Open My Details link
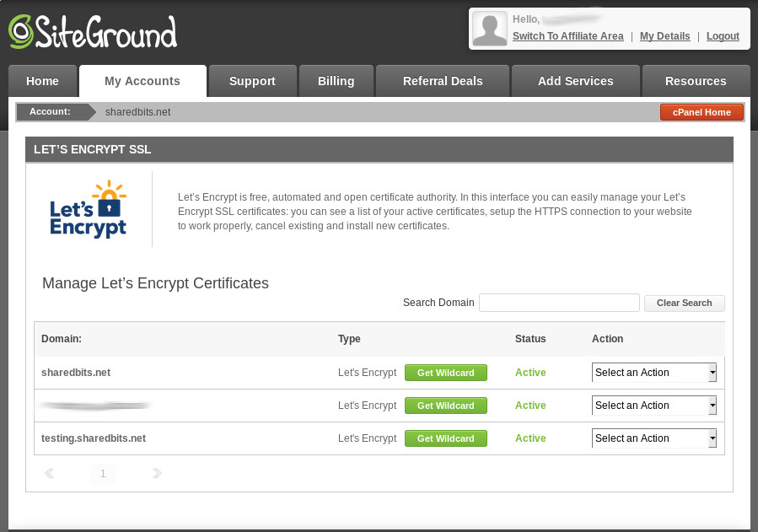 click(664, 36)
